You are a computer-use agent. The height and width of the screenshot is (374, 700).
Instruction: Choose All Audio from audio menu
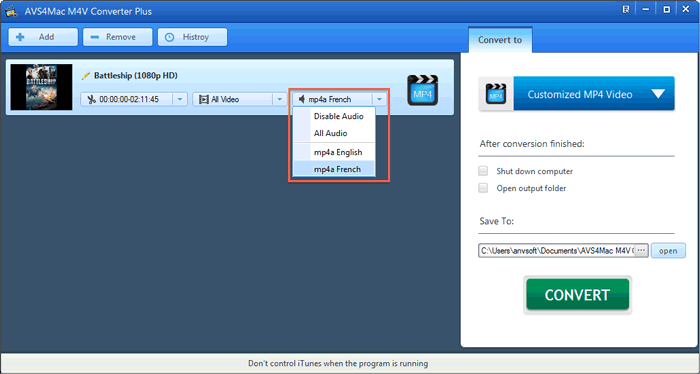coord(334,133)
